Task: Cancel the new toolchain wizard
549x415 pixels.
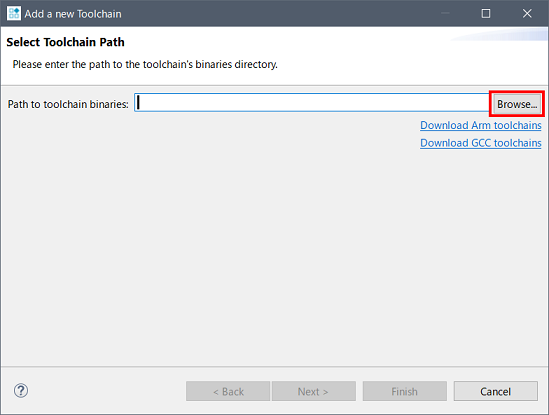Action: (x=496, y=391)
